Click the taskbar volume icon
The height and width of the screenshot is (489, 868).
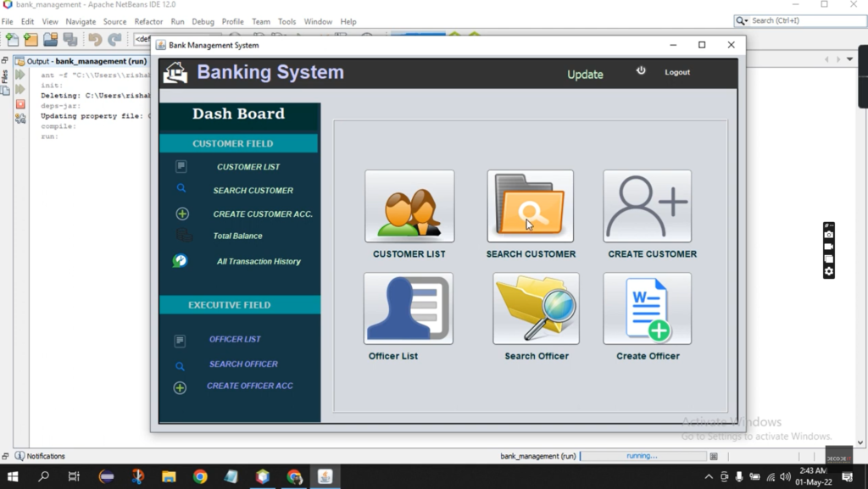[785, 476]
